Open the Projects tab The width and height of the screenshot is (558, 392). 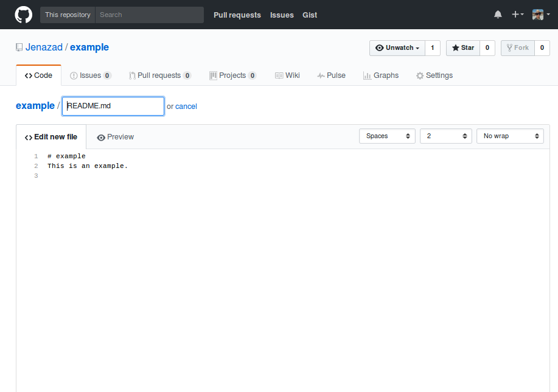tap(232, 75)
